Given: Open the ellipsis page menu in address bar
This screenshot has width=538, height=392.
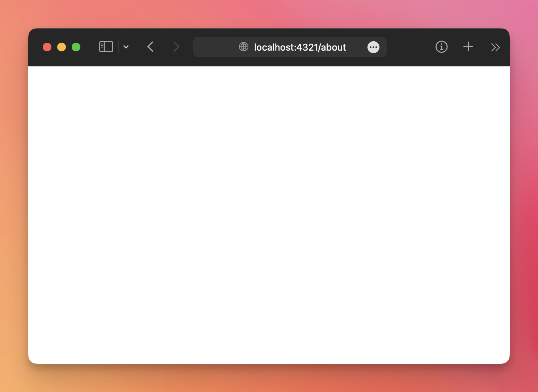Looking at the screenshot, I should (373, 47).
